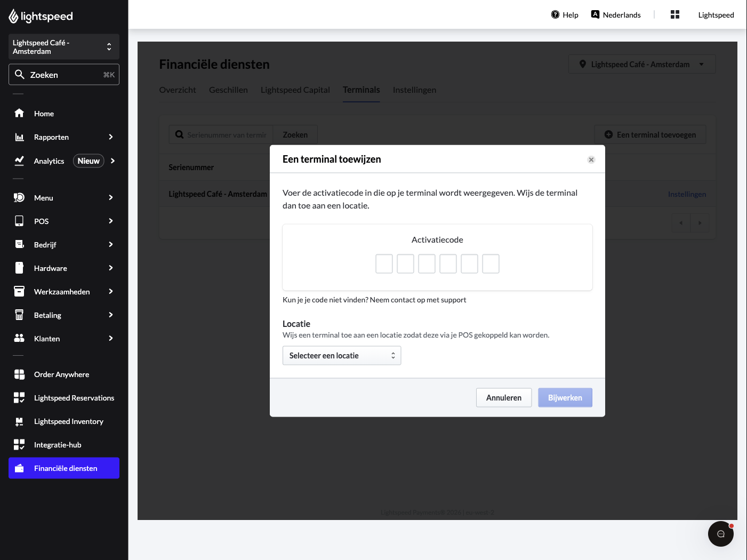The image size is (747, 560).
Task: Open the apps grid icon in header
Action: (675, 14)
